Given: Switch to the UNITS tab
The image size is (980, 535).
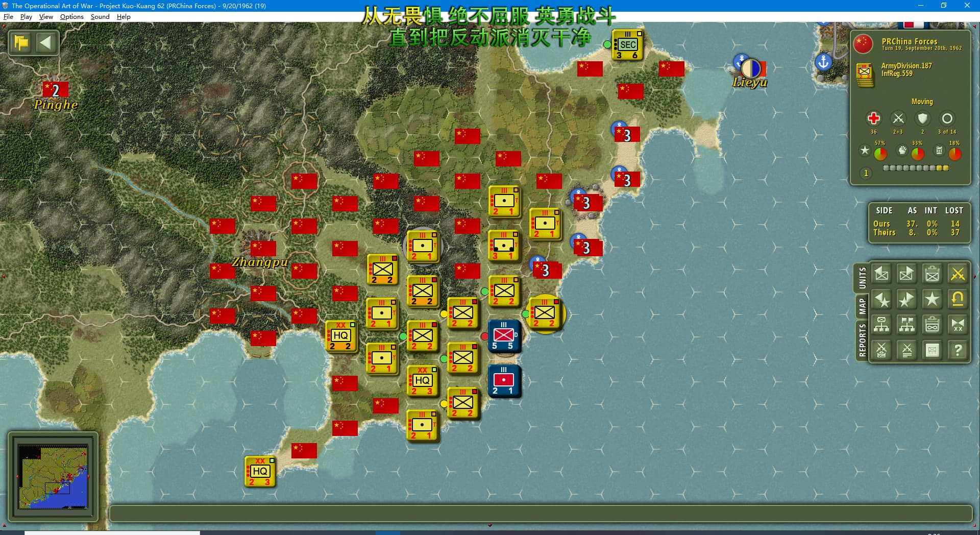Looking at the screenshot, I should tap(862, 278).
